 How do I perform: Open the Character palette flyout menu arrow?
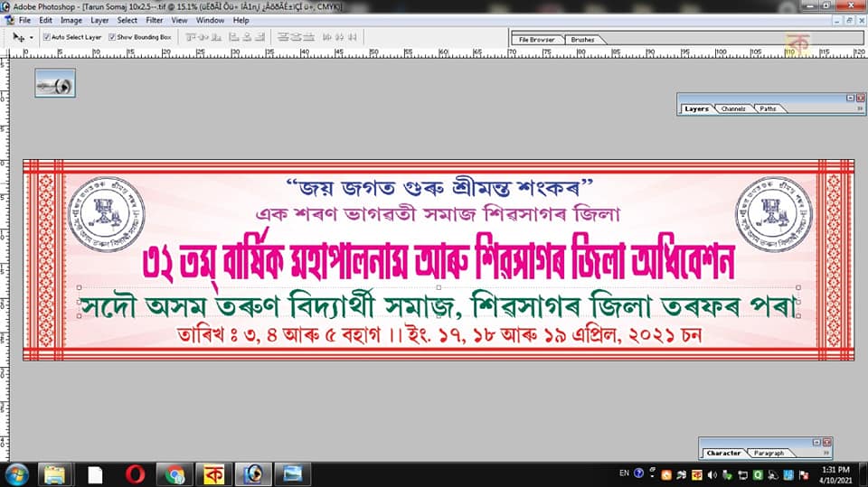826,453
